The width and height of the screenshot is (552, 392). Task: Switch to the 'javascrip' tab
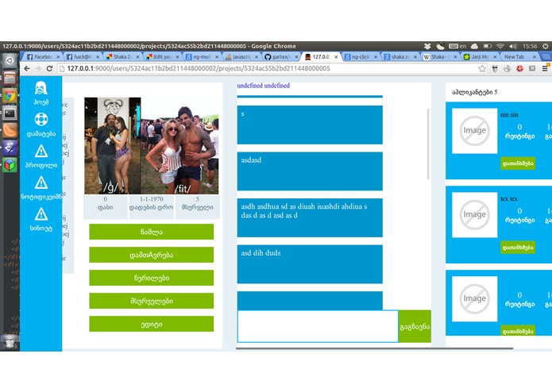(x=241, y=56)
